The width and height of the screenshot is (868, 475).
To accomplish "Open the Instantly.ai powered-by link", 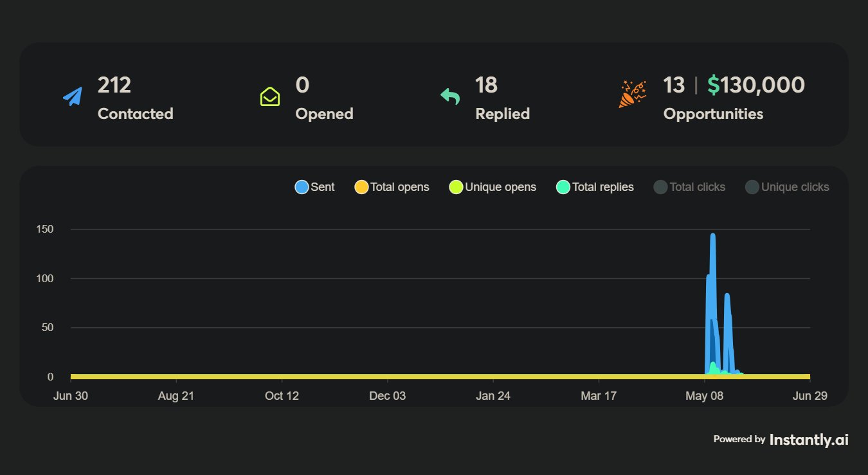I will (809, 440).
